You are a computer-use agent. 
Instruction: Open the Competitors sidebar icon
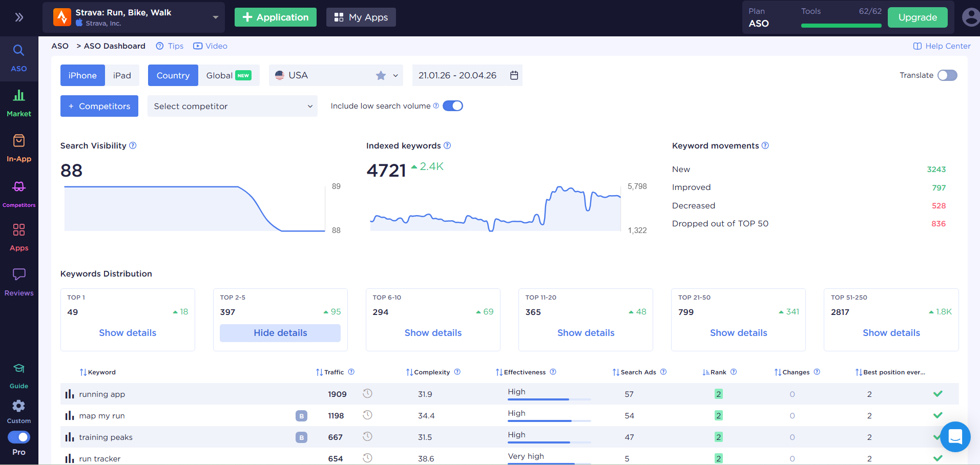(19, 193)
